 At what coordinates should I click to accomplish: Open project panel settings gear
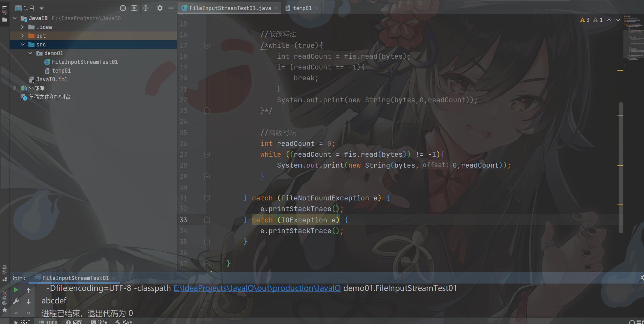pyautogui.click(x=160, y=8)
